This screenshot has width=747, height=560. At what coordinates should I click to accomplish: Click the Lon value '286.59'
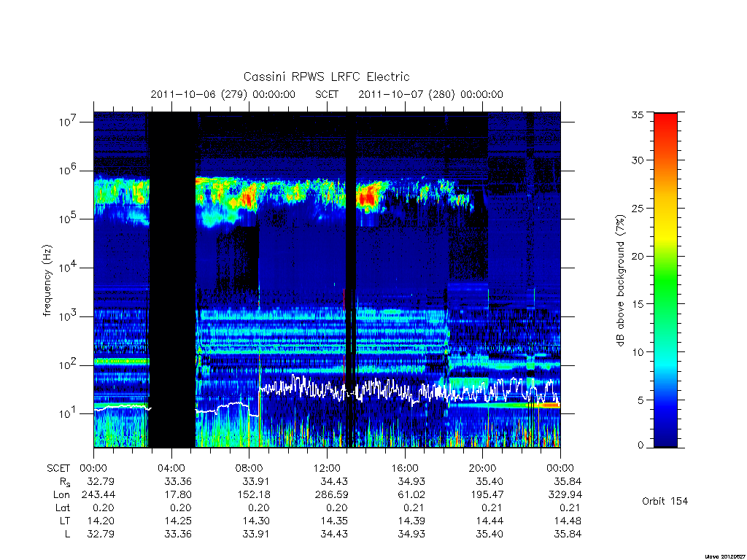coord(332,495)
